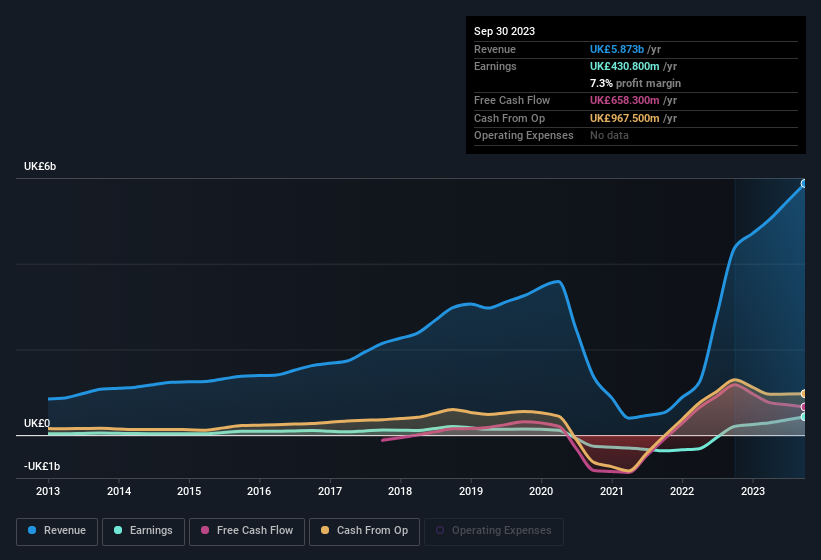Toggle Free Cash Flow legend item
821x560 pixels.
tap(246, 531)
